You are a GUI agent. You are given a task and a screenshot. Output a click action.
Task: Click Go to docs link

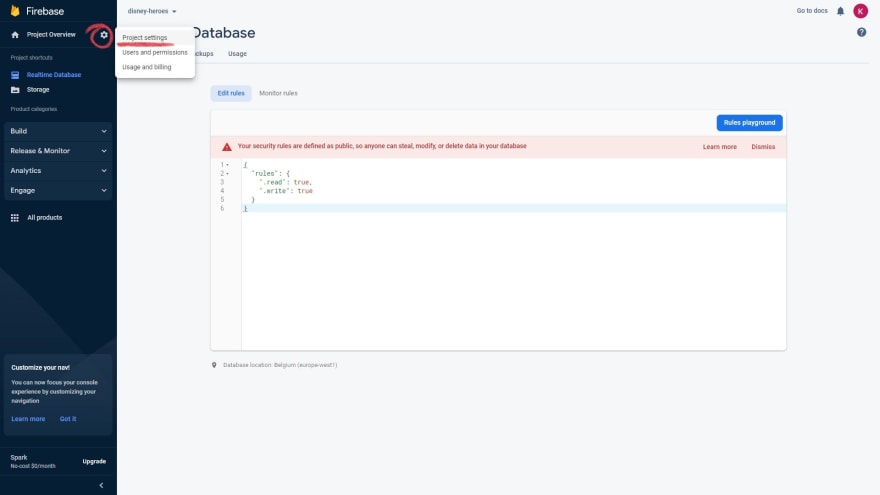point(812,11)
